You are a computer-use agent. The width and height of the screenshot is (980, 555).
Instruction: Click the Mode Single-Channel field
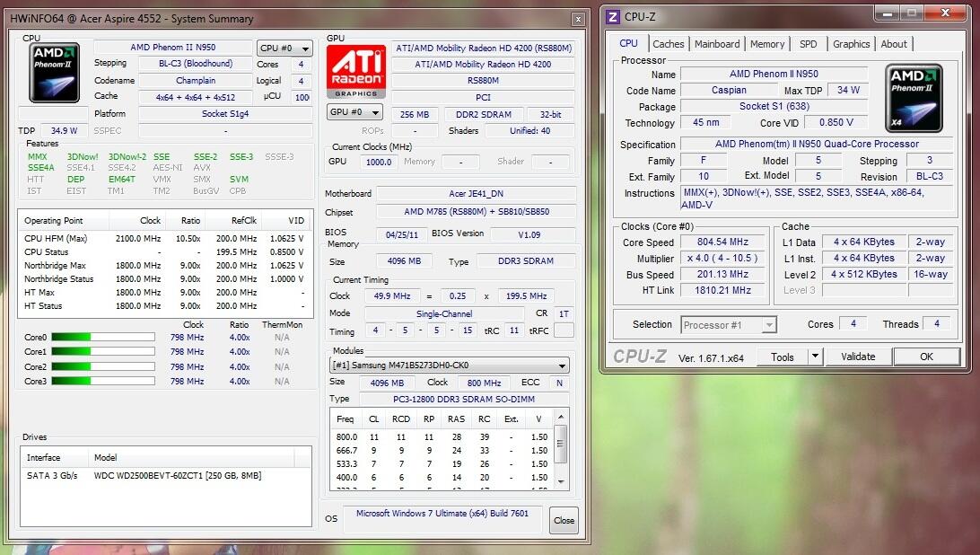tap(444, 314)
